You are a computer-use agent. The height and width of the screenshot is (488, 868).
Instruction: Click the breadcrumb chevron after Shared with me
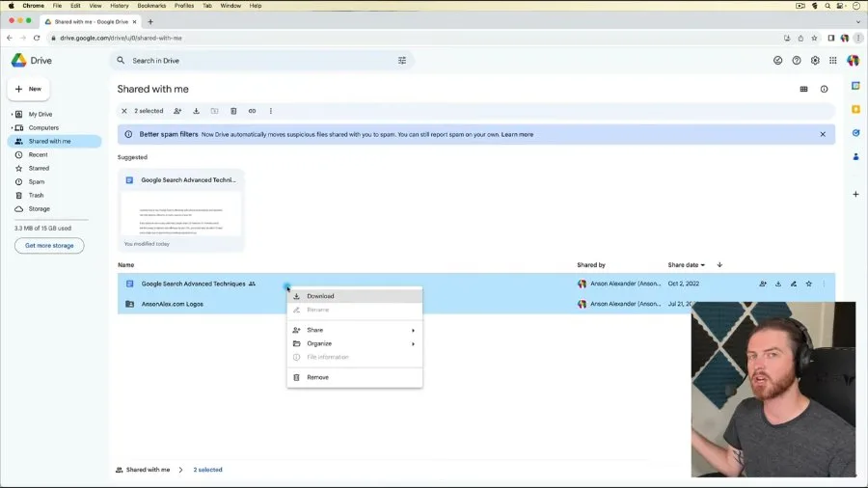(x=181, y=470)
